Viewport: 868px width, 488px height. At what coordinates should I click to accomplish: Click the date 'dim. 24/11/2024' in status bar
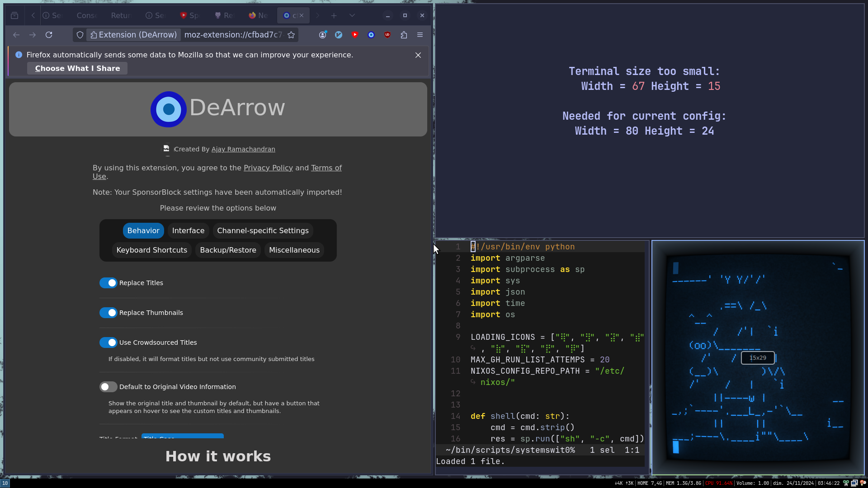pos(793,483)
